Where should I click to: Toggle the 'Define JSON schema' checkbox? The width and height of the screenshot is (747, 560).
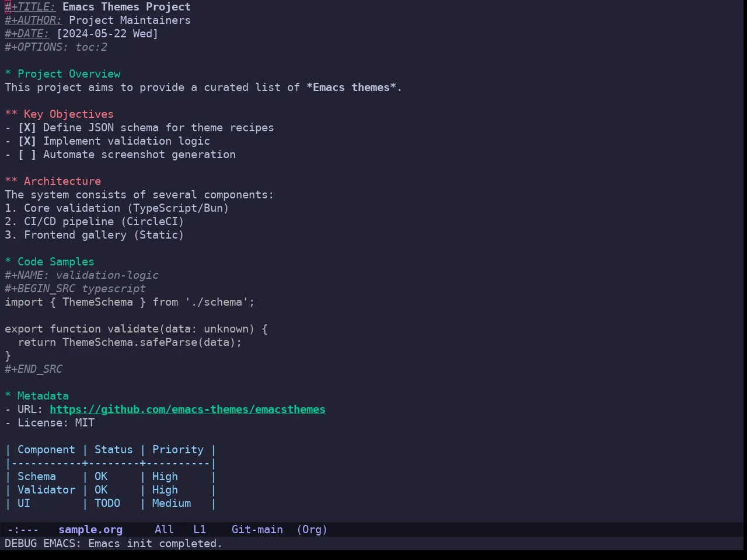click(x=27, y=128)
